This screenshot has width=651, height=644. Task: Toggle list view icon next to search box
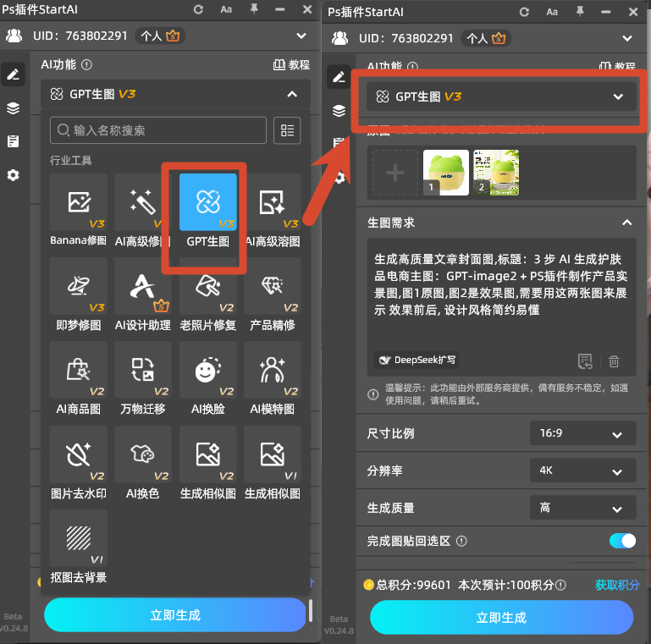(x=287, y=130)
